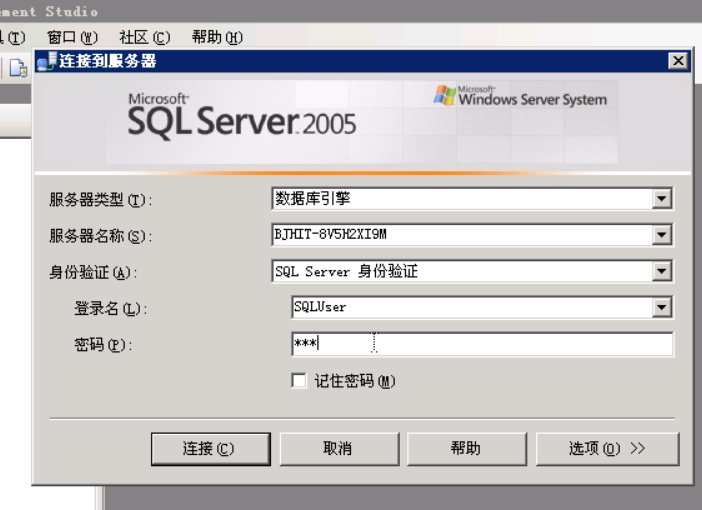Click the 服务器类型(T) label

pos(101,200)
